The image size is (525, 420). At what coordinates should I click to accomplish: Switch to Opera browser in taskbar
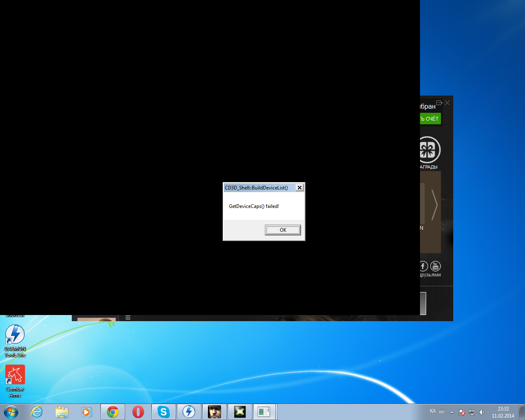(x=138, y=412)
